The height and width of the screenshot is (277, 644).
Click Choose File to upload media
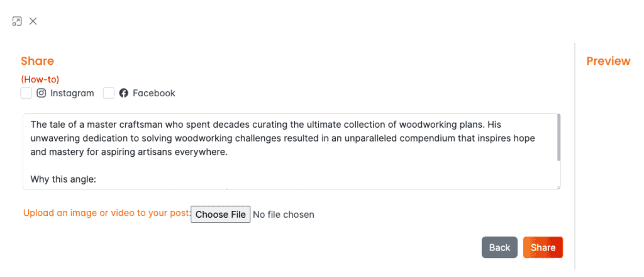[x=221, y=215]
